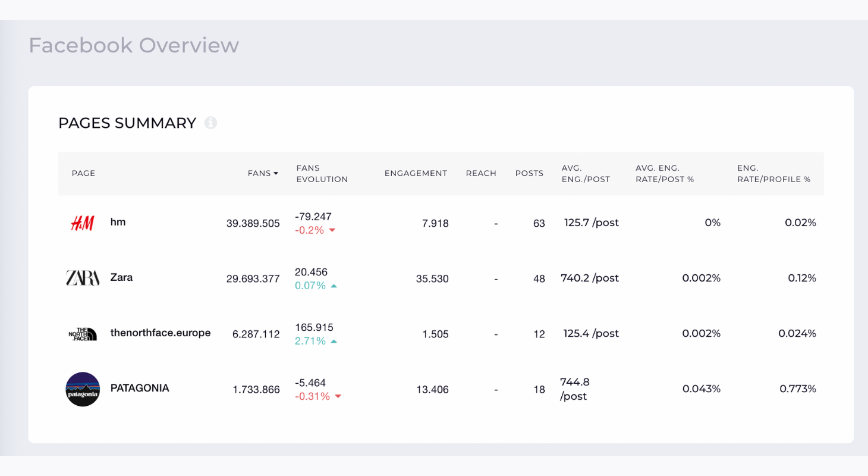
Task: Open the thenorthface.europe page name
Action: pyautogui.click(x=161, y=333)
